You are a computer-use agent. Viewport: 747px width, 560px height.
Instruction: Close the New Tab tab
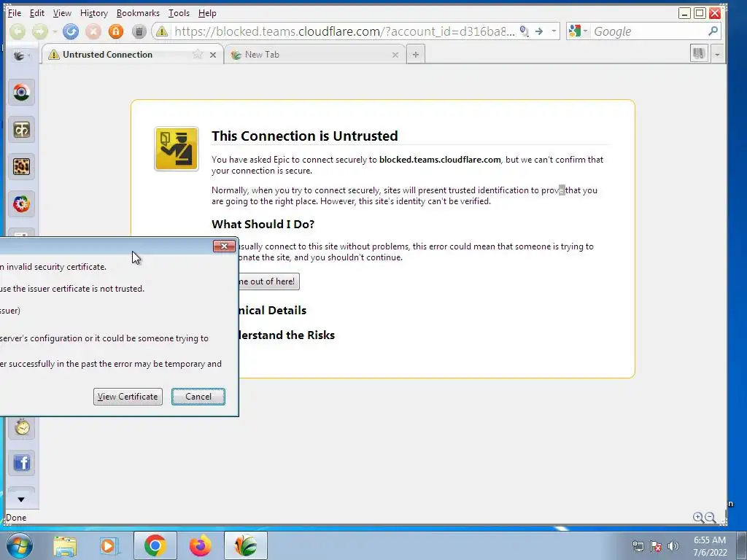click(x=395, y=55)
